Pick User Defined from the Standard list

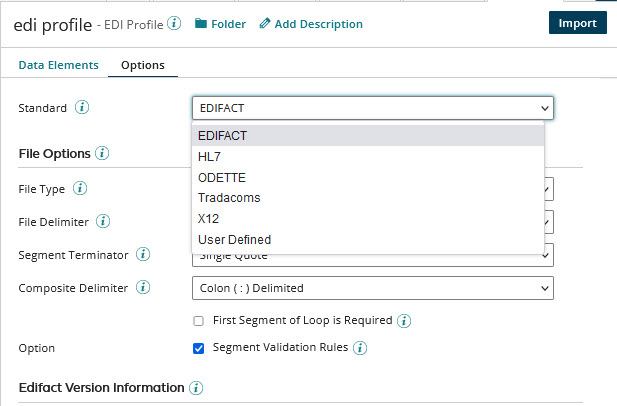(368, 240)
